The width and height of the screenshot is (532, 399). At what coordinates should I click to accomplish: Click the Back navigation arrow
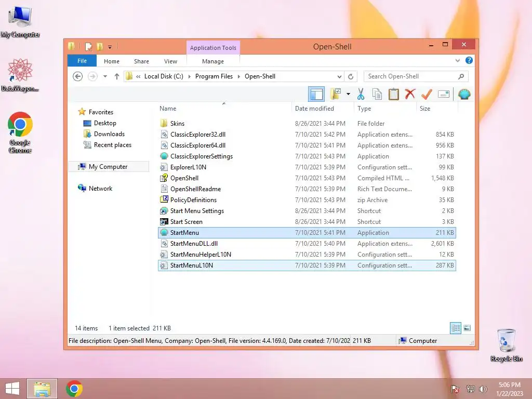(x=78, y=76)
